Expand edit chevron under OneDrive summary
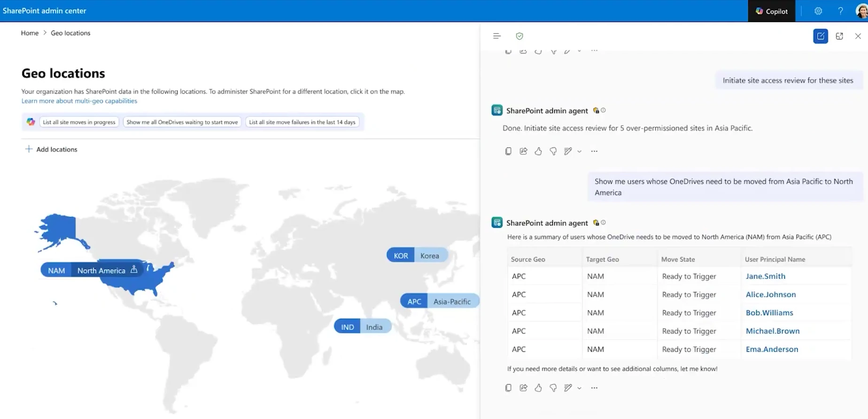The image size is (868, 419). pos(580,388)
